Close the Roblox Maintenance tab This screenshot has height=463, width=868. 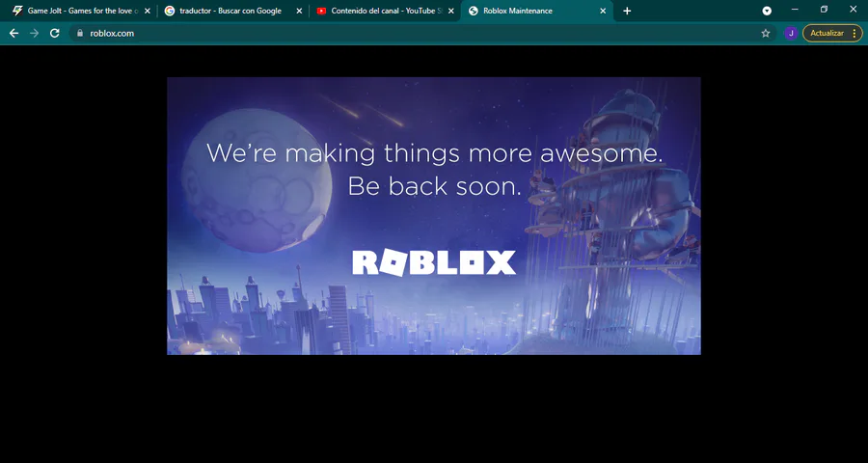[x=603, y=11]
